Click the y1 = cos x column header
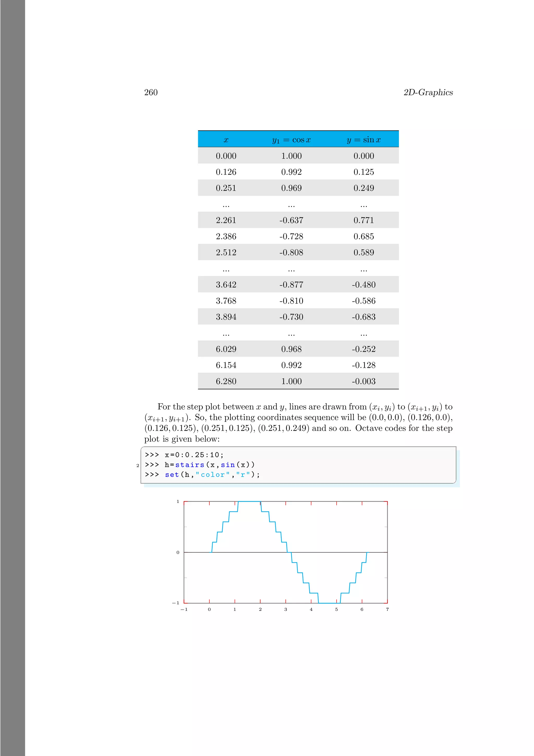The height and width of the screenshot is (756, 534). pos(291,140)
